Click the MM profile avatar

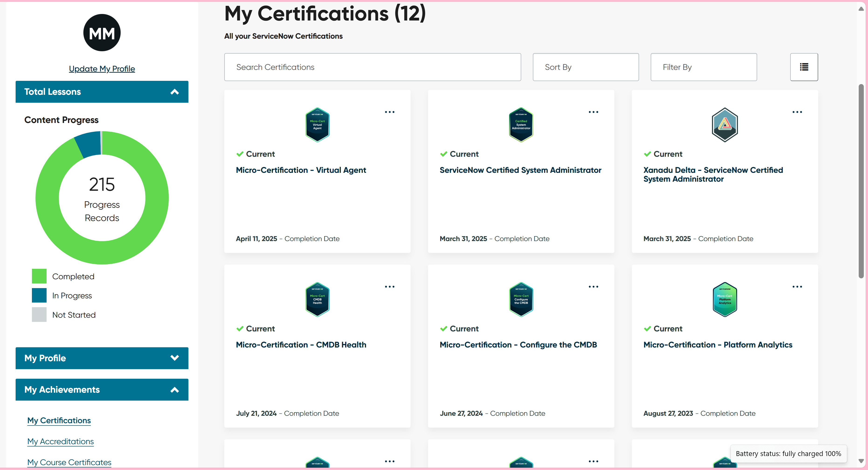pyautogui.click(x=102, y=33)
